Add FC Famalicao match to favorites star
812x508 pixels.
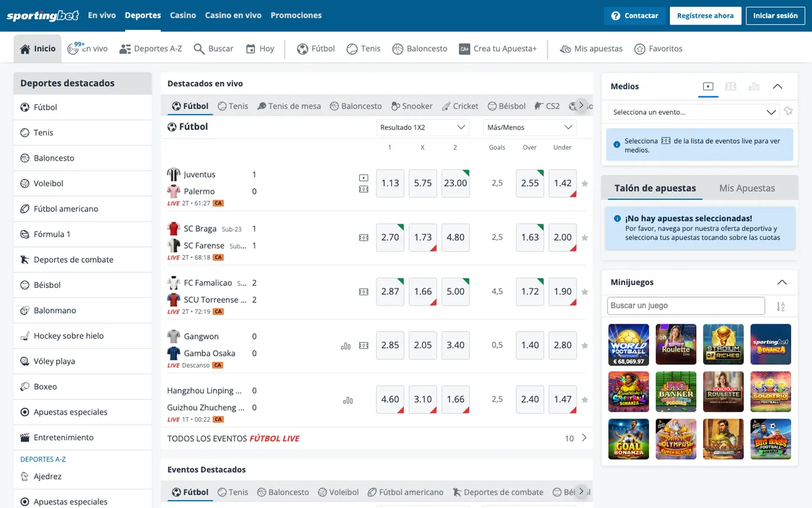tap(585, 292)
